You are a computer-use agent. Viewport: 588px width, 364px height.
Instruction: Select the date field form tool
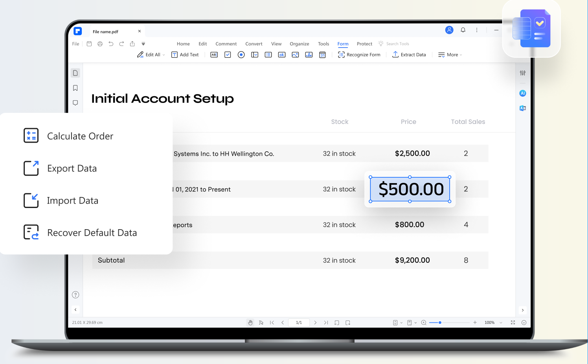[x=322, y=55]
